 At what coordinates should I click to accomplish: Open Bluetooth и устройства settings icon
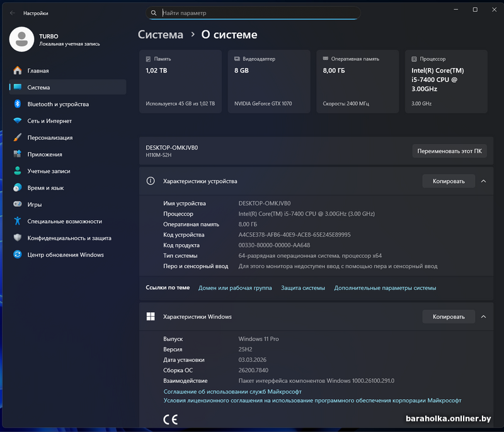(x=17, y=104)
